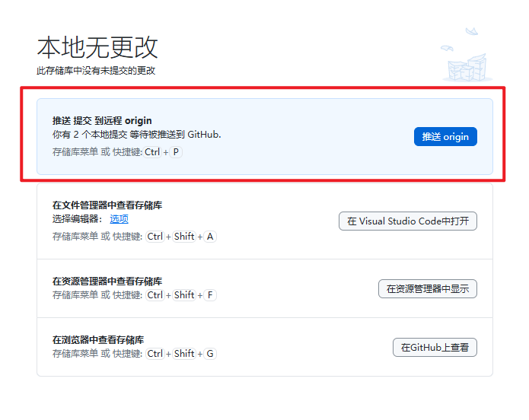529x420 pixels.
Task: Click the Shift key badge beside G
Action: [x=184, y=354]
